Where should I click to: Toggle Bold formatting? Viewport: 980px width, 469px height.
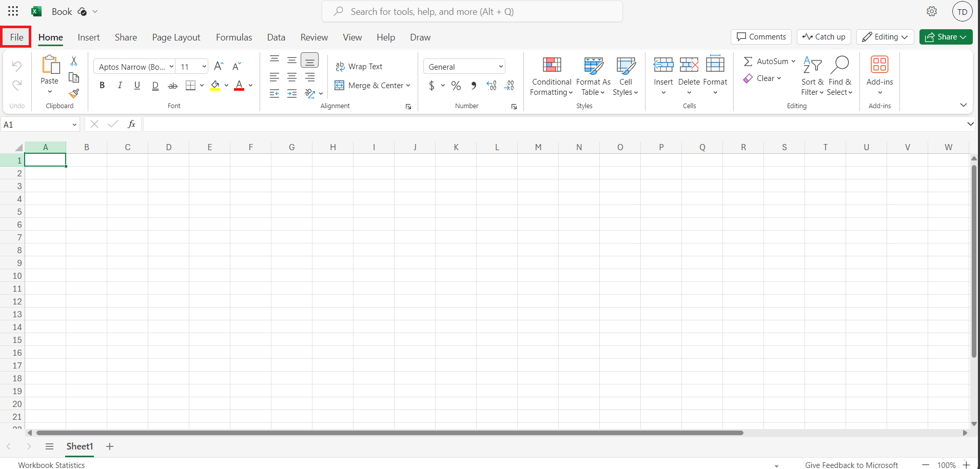click(x=102, y=86)
